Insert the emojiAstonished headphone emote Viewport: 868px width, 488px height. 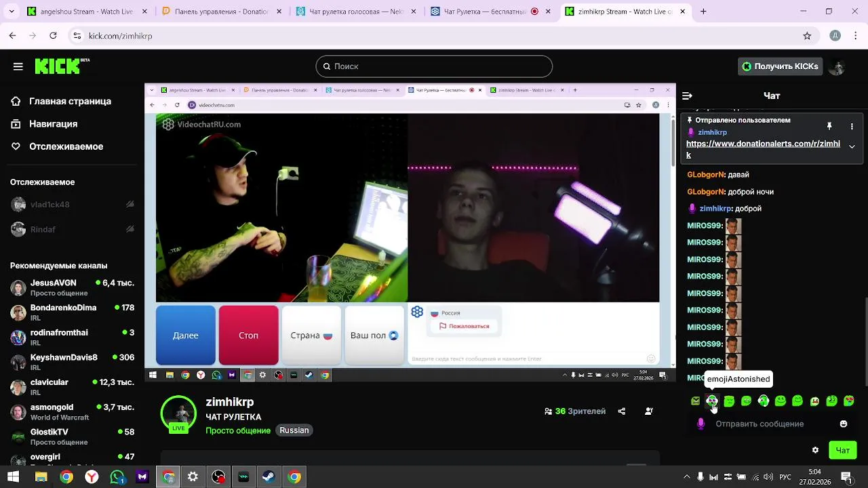[x=712, y=401]
